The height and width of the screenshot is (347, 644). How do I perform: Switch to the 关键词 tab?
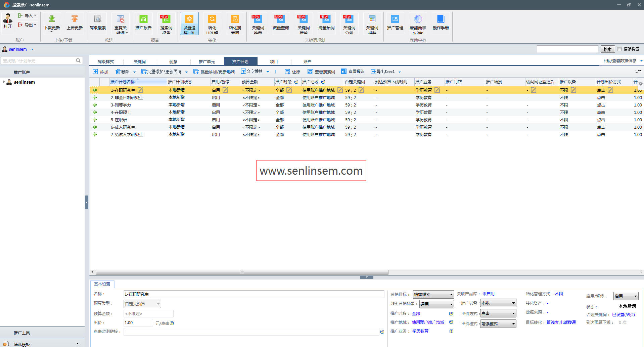pos(140,61)
